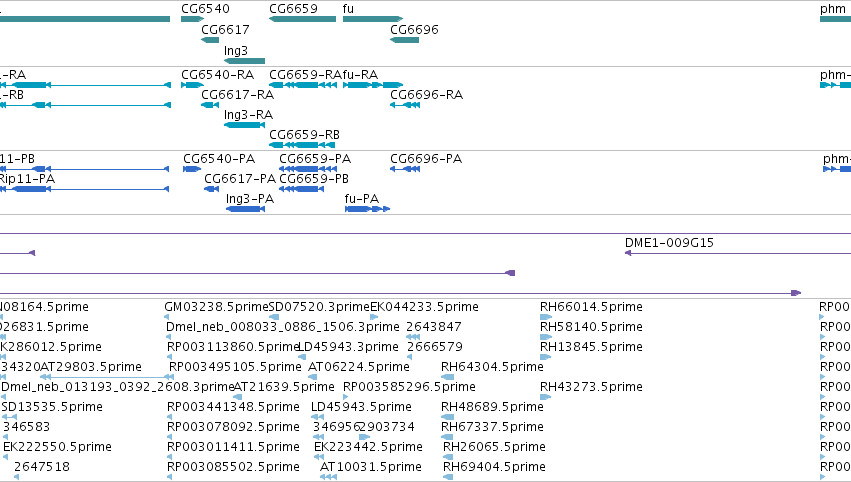Viewport: 851px width, 482px height.
Task: Select the CG6540-PA protein label
Action: (219, 158)
